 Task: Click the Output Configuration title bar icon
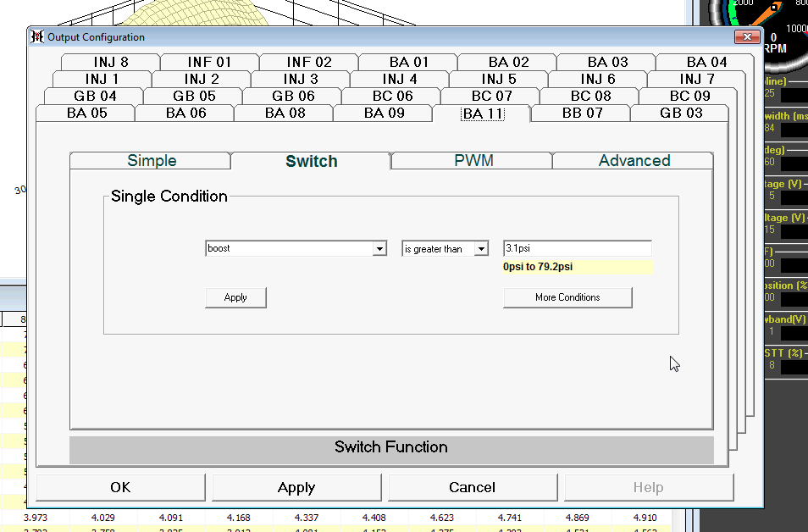[x=36, y=37]
